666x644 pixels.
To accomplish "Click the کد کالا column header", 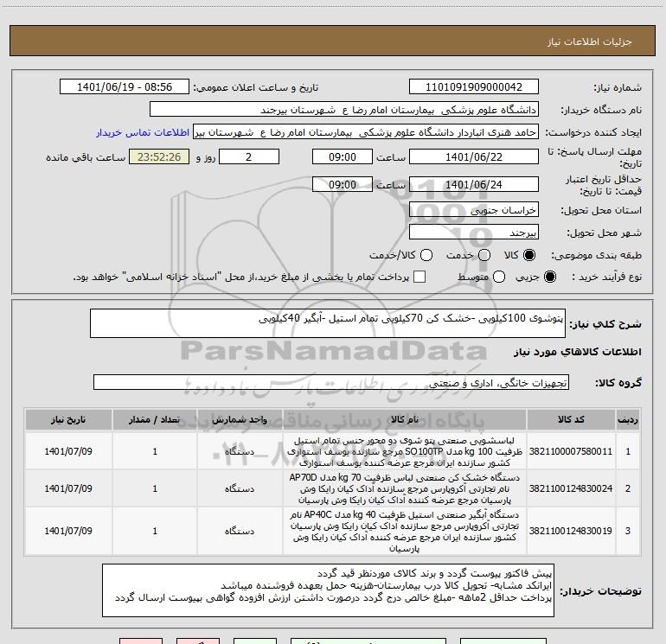I will pyautogui.click(x=571, y=420).
